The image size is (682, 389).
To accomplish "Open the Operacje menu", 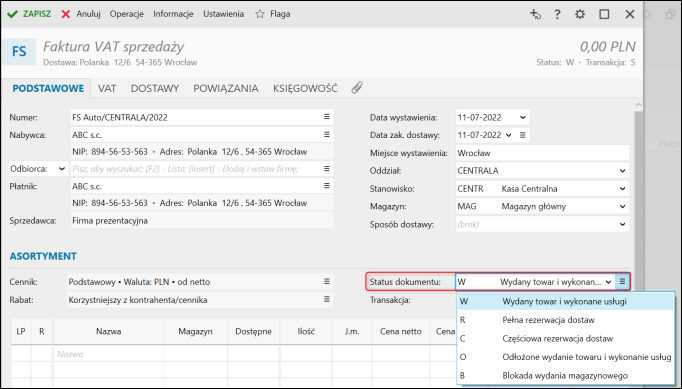I will click(x=127, y=14).
